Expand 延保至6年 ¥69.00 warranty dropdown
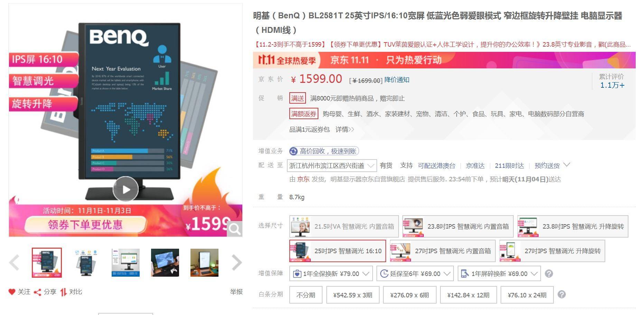This screenshot has height=315, width=644. click(x=415, y=274)
